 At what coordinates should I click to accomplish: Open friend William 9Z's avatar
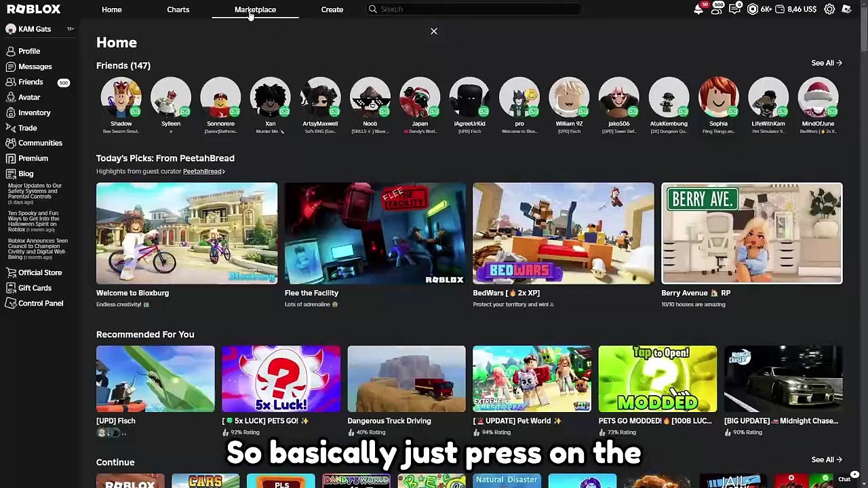tap(569, 97)
